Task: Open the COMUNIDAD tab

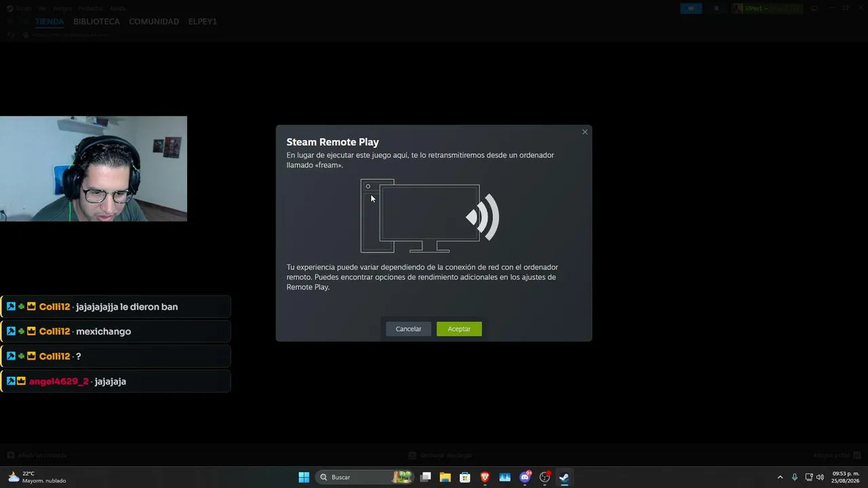Action: coord(154,22)
